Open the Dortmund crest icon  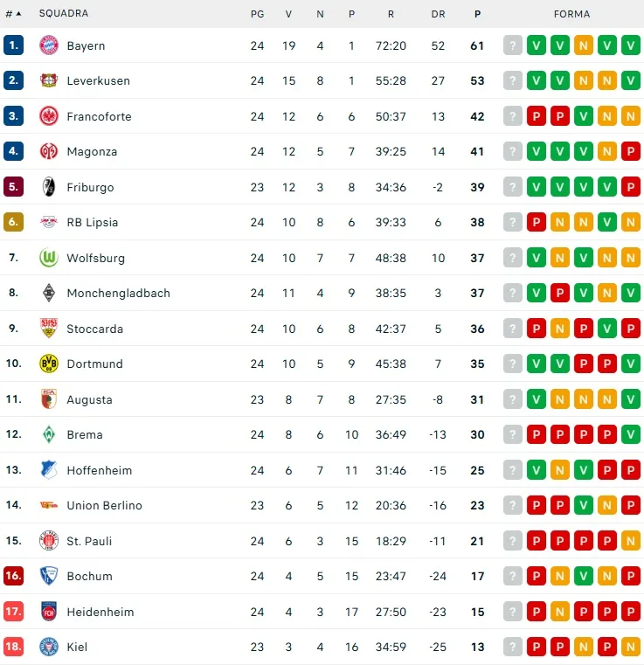tap(49, 364)
